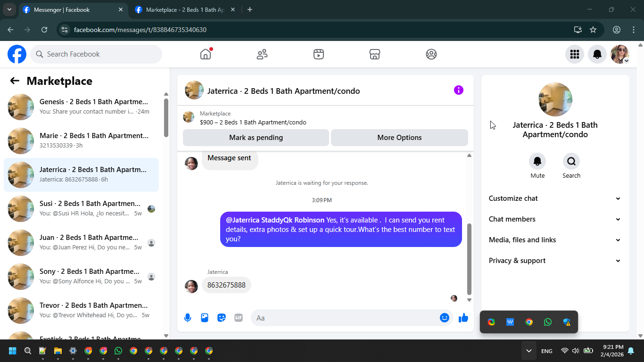Click Jaterrica's avatar beside phone number message

coord(191,287)
